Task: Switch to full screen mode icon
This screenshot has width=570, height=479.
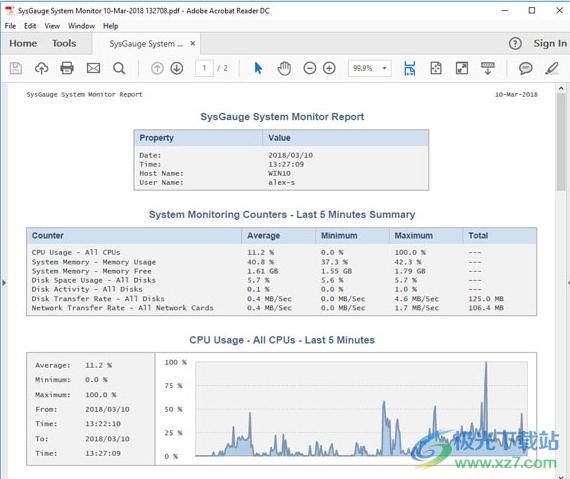Action: (462, 68)
